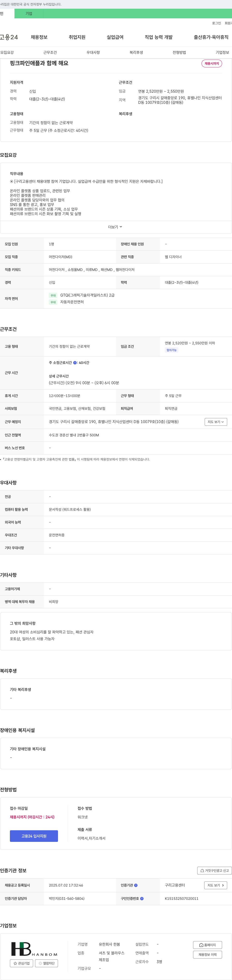
Task: Open 직업 능력 개발 main menu
Action: coord(159,37)
